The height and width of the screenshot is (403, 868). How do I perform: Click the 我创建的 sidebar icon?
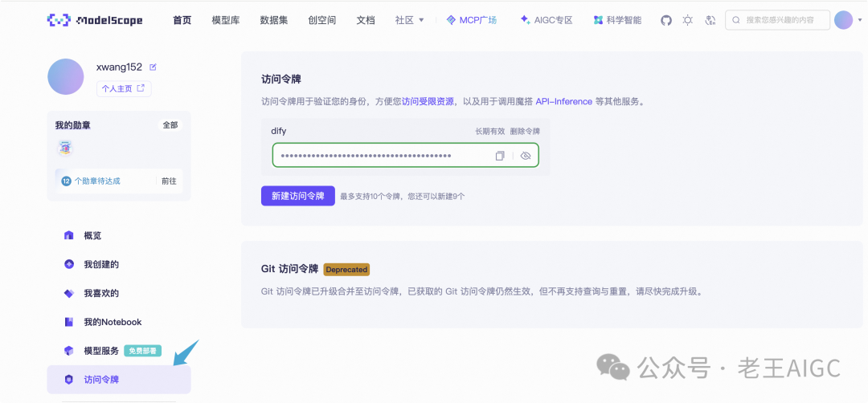pos(68,264)
